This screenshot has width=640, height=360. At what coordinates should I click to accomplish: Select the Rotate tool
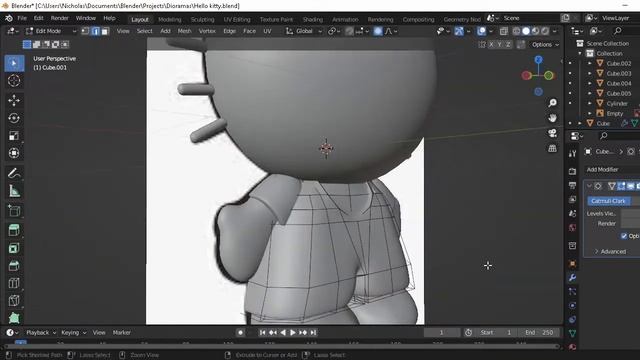[14, 118]
